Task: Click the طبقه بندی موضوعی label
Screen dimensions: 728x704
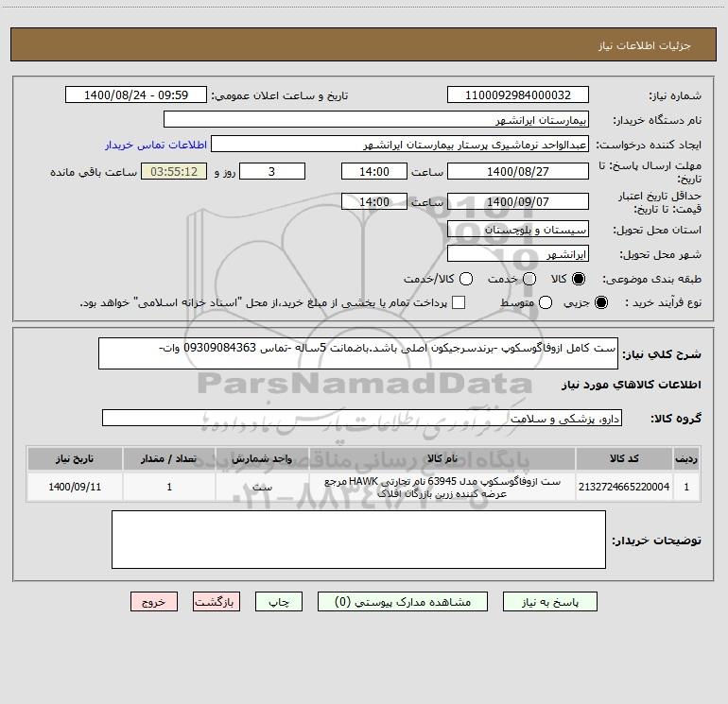Action: (651, 279)
